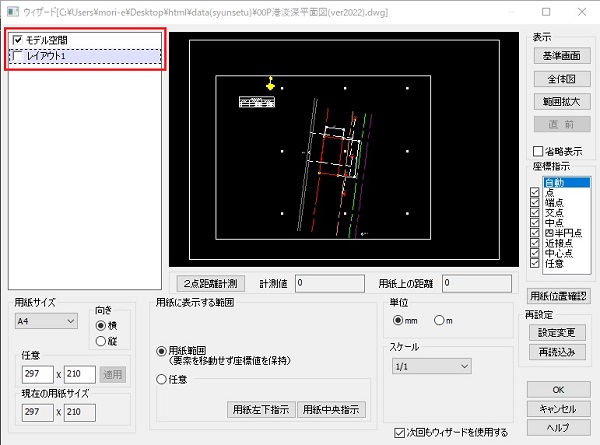Toggle the 省略表示 checkbox

tap(537, 151)
